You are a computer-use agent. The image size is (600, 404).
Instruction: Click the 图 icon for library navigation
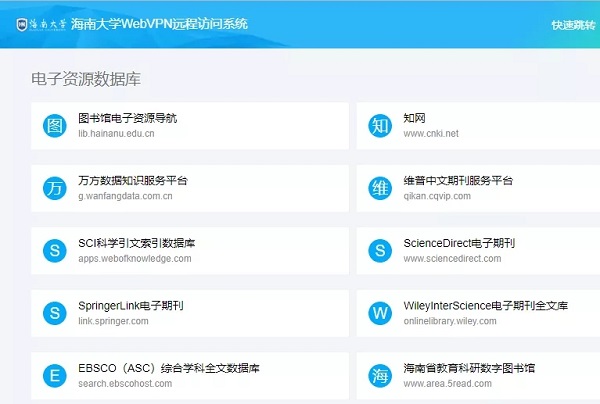point(55,126)
